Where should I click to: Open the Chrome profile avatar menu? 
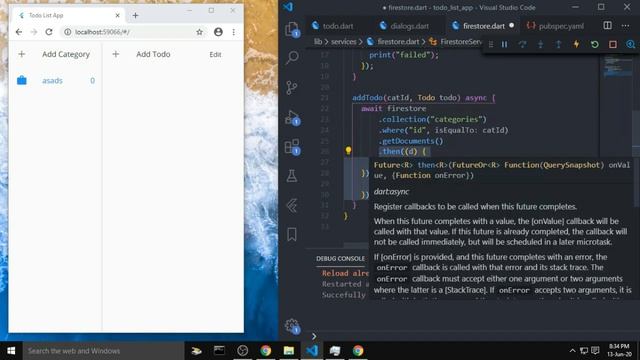tap(218, 32)
